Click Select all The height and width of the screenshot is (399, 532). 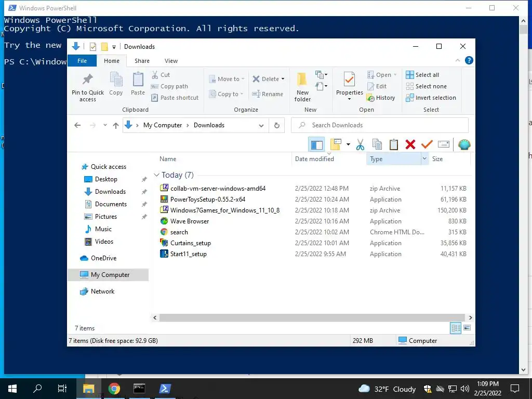pos(422,75)
